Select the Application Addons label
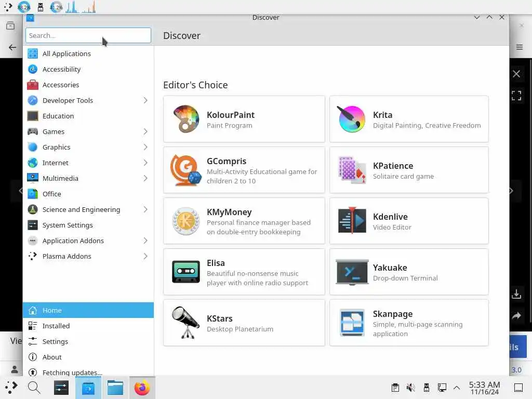This screenshot has width=532, height=399. coord(73,241)
